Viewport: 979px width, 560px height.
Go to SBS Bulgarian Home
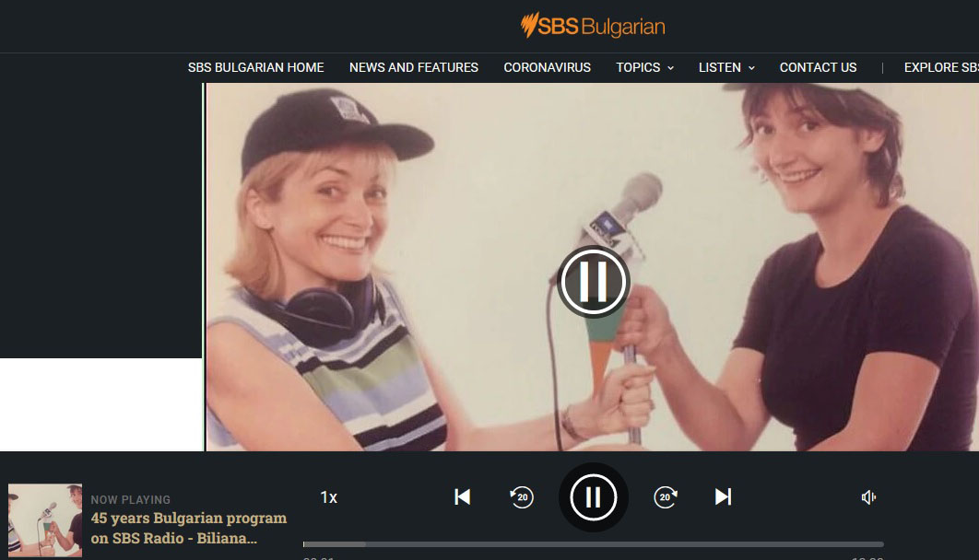tap(255, 67)
